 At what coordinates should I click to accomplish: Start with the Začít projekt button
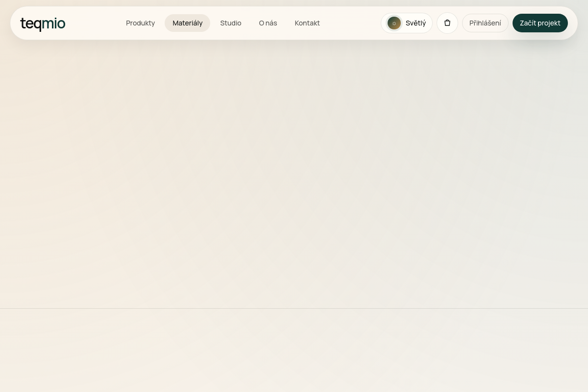540,23
